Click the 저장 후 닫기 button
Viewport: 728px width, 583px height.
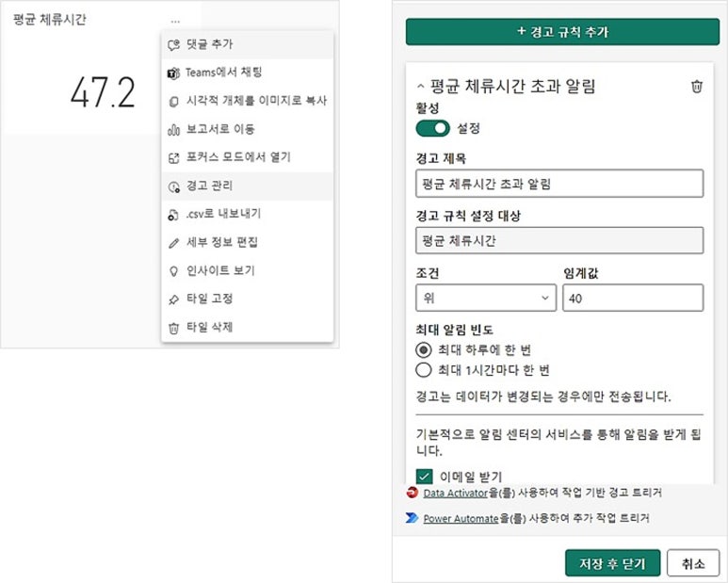coord(612,562)
